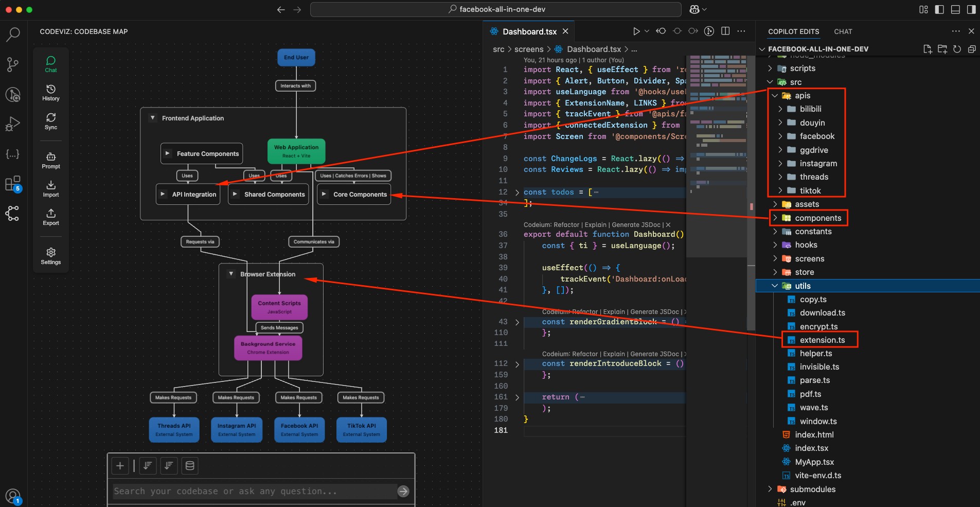This screenshot has height=507, width=980.
Task: Select the Web Application node
Action: (296, 151)
